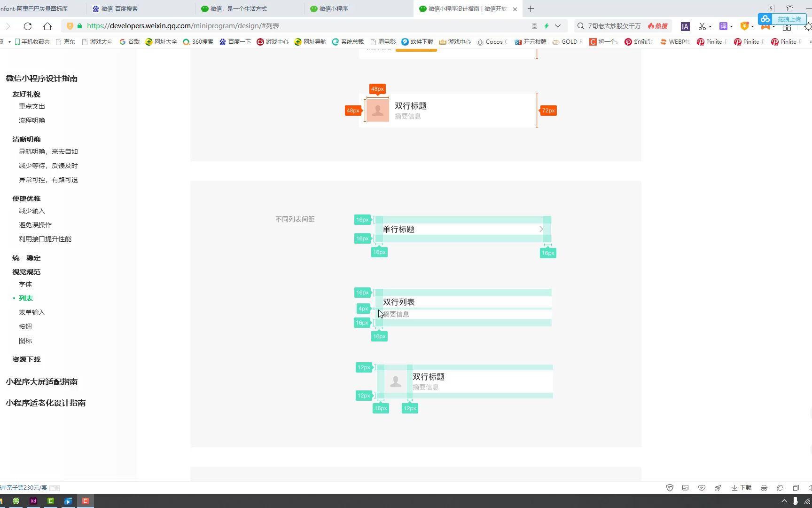Open the 开元棋牌 bookmark

click(x=531, y=42)
